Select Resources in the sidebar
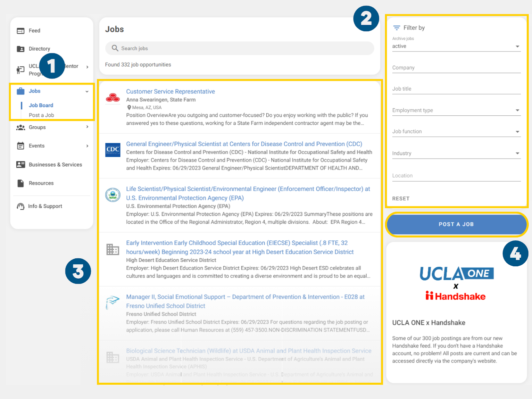 point(41,183)
